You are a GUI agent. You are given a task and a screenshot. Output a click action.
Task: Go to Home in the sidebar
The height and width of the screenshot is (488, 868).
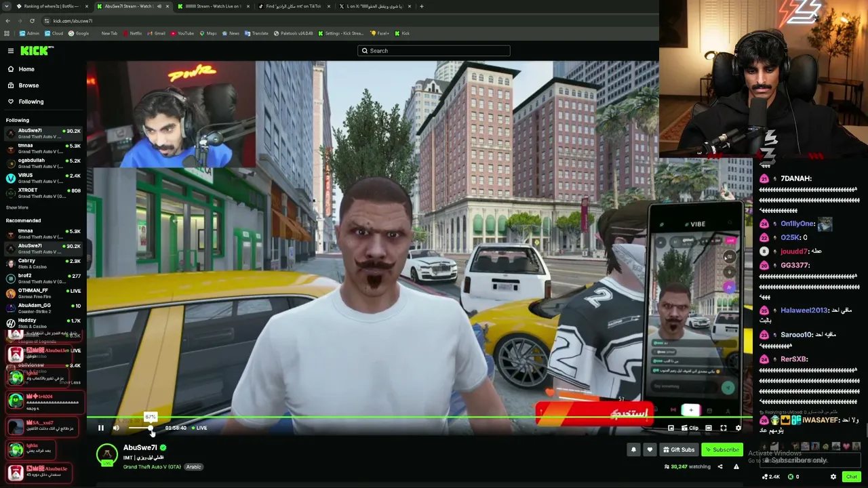26,69
